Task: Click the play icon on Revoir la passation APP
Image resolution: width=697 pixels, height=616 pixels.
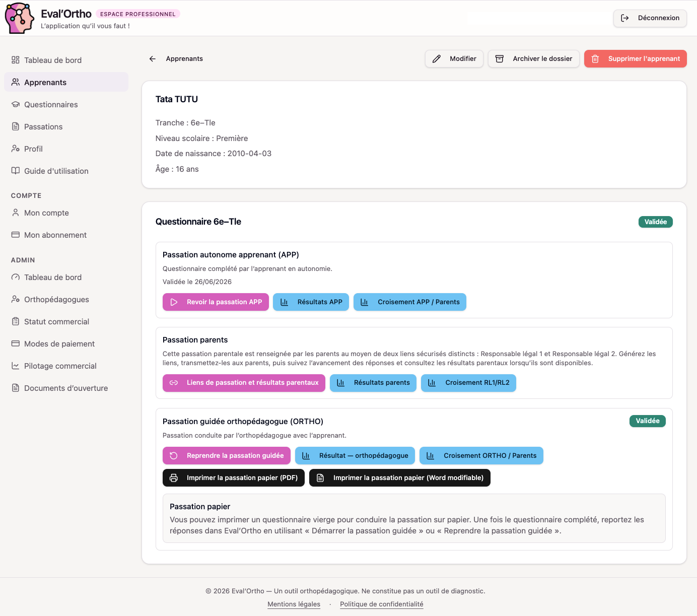Action: 174,302
